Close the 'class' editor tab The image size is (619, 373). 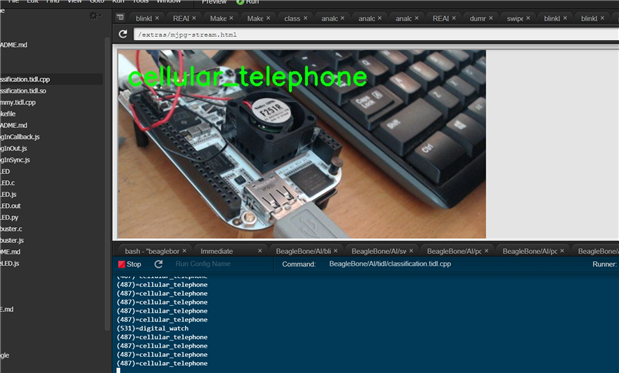306,18
